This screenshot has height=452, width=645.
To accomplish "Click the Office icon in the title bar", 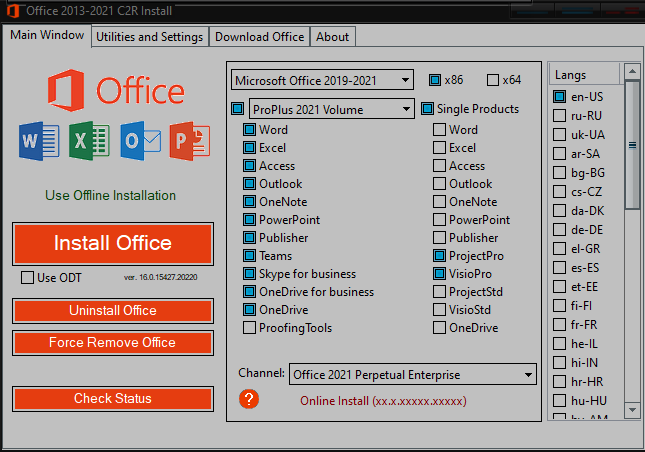I will click(x=13, y=11).
